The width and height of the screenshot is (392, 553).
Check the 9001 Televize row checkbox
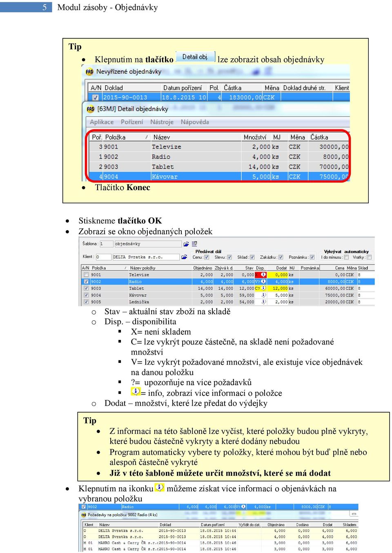[86, 275]
